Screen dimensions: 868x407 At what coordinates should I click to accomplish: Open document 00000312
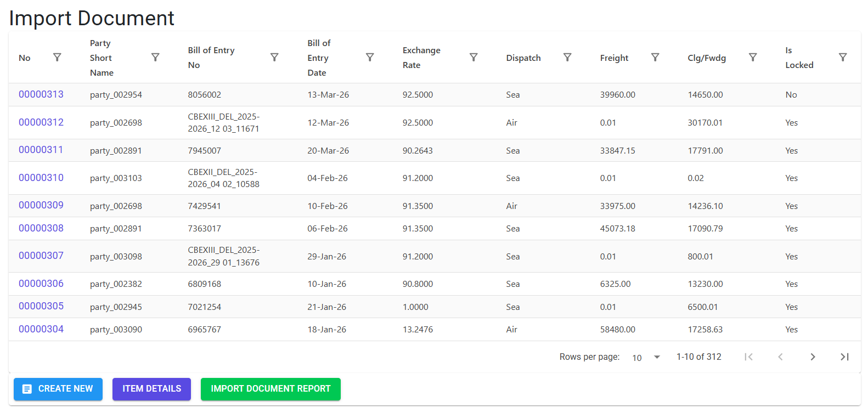(41, 122)
